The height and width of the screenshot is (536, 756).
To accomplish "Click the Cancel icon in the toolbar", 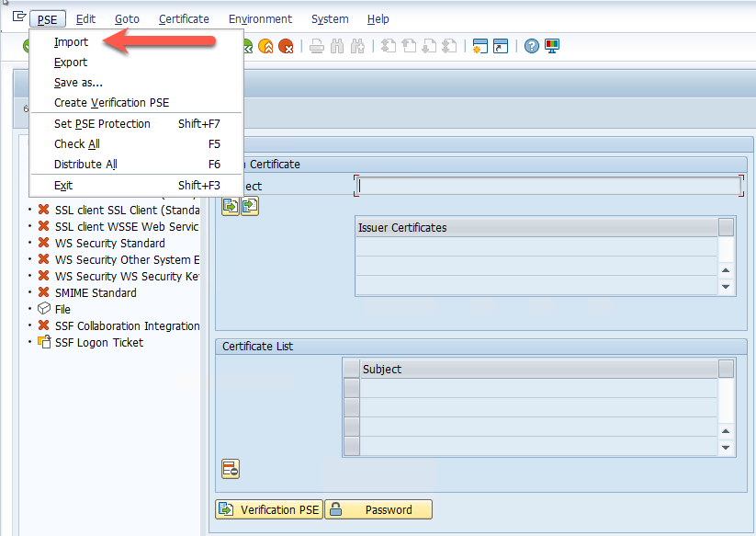I will point(286,46).
